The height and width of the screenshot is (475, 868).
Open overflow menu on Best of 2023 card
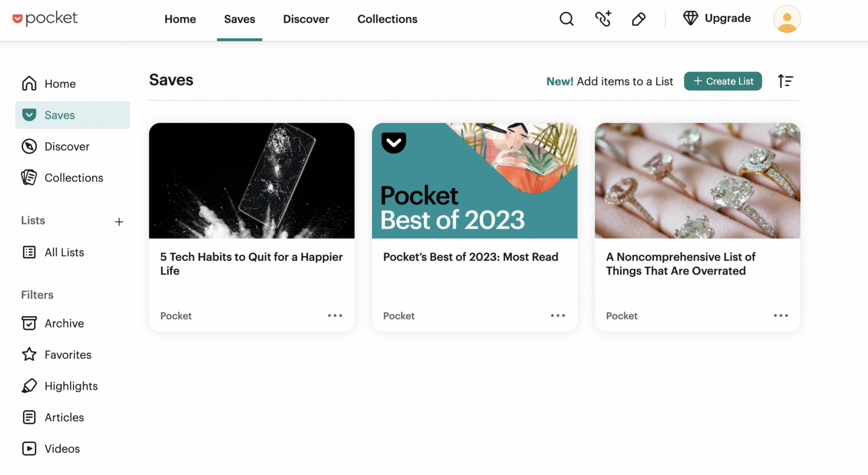point(558,315)
